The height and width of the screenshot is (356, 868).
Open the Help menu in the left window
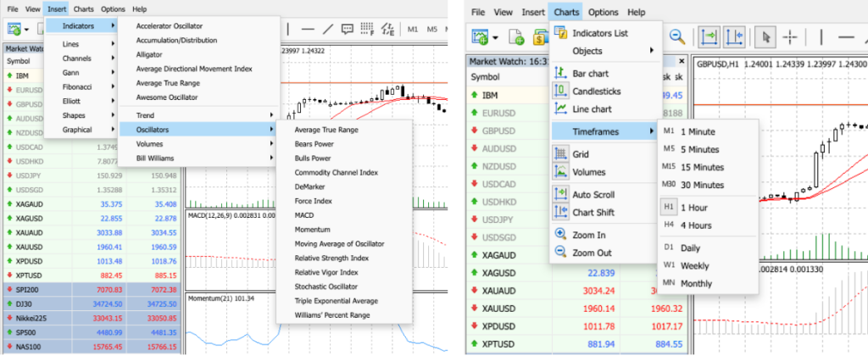coord(140,8)
